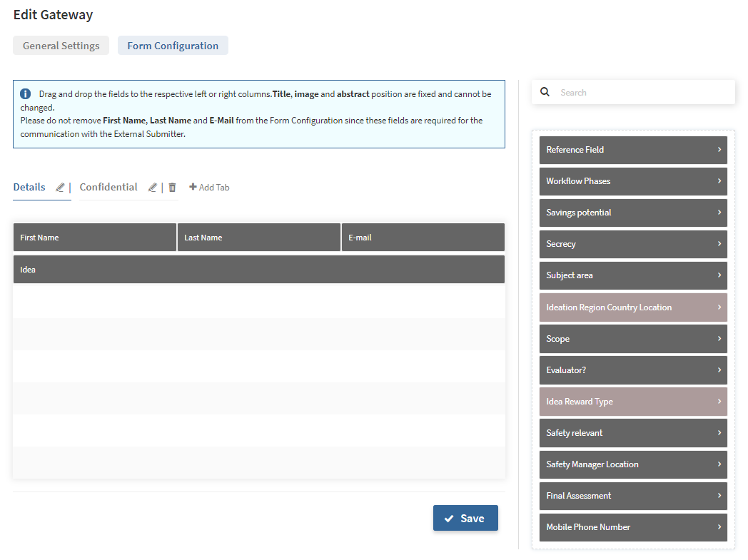Image resolution: width=748 pixels, height=560 pixels.
Task: Click the pencil icon beside Confidential tab
Action: pos(152,188)
